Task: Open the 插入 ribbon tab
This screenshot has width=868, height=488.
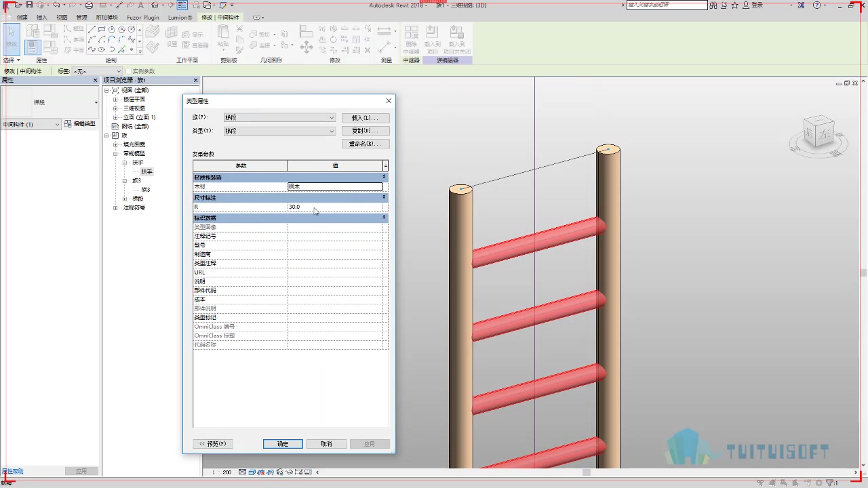Action: (x=42, y=18)
